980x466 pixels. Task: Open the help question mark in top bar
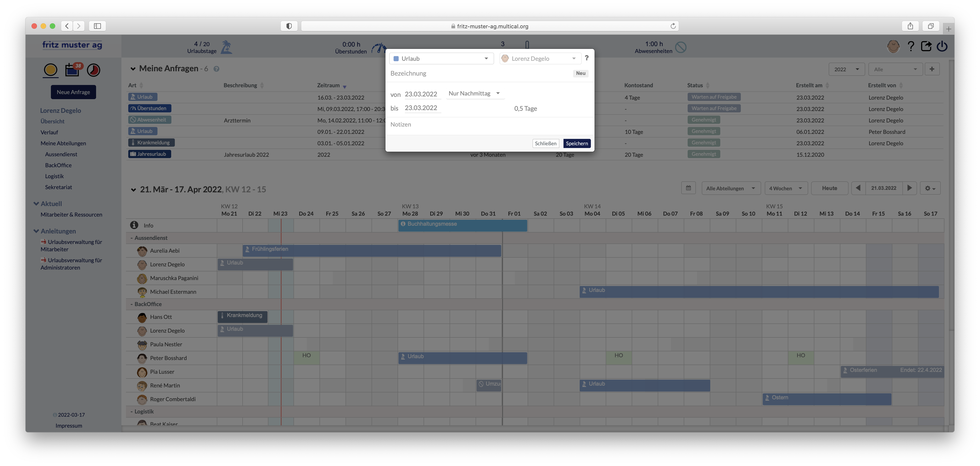(911, 46)
